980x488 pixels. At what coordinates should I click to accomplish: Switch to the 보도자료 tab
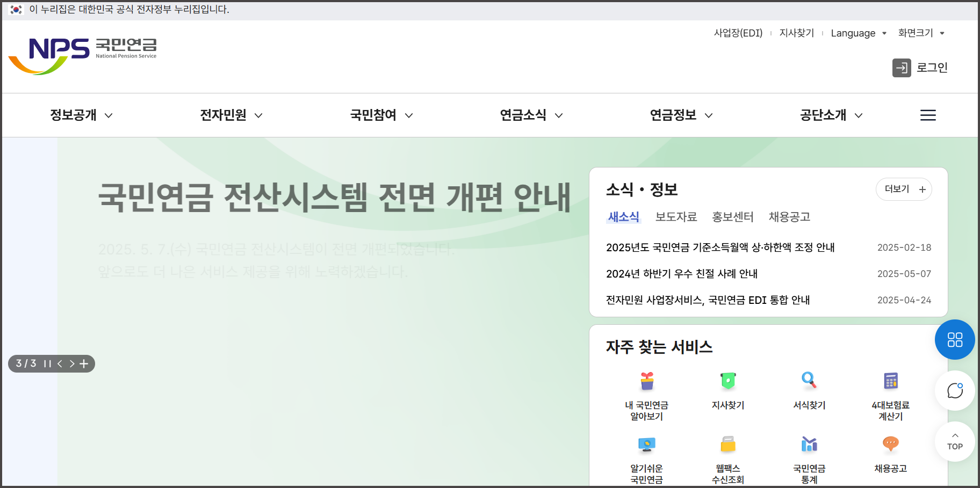point(676,217)
